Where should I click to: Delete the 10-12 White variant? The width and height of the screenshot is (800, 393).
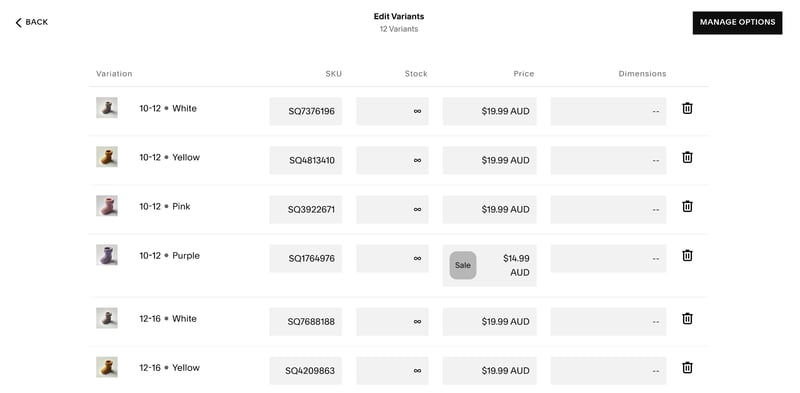687,108
